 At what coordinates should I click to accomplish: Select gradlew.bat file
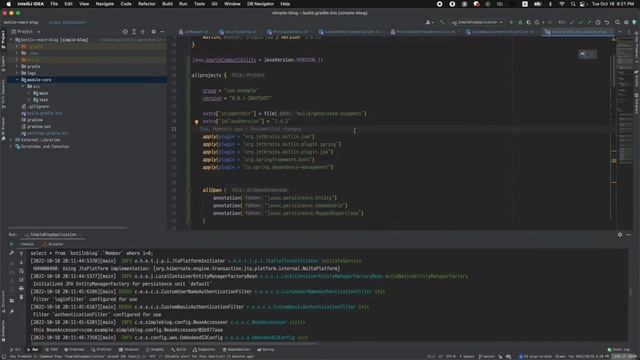click(x=36, y=127)
